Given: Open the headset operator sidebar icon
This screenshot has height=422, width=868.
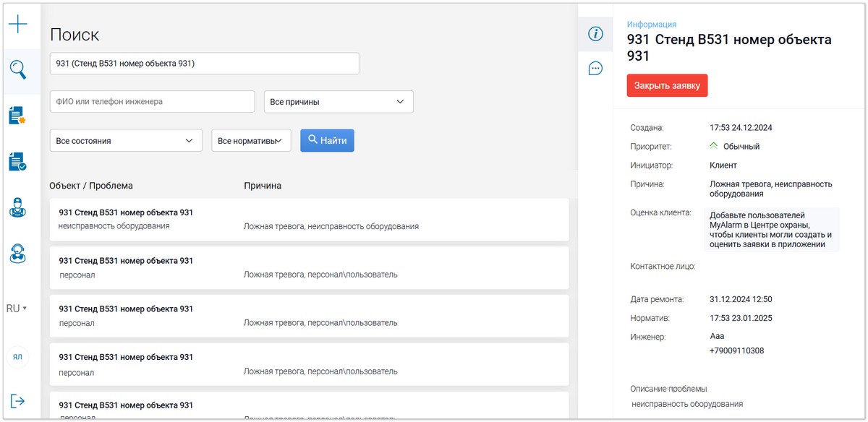Looking at the screenshot, I should click(x=17, y=254).
